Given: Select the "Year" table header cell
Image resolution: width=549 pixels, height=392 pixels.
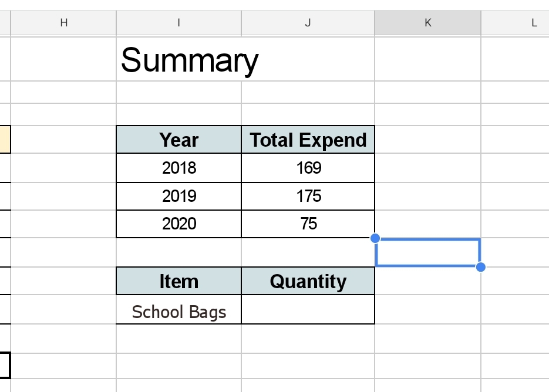Looking at the screenshot, I should [x=178, y=140].
